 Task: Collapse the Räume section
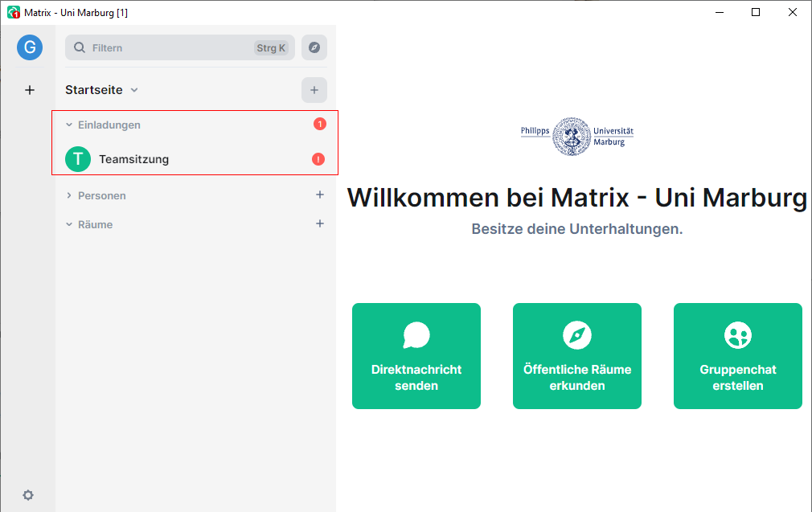(69, 225)
